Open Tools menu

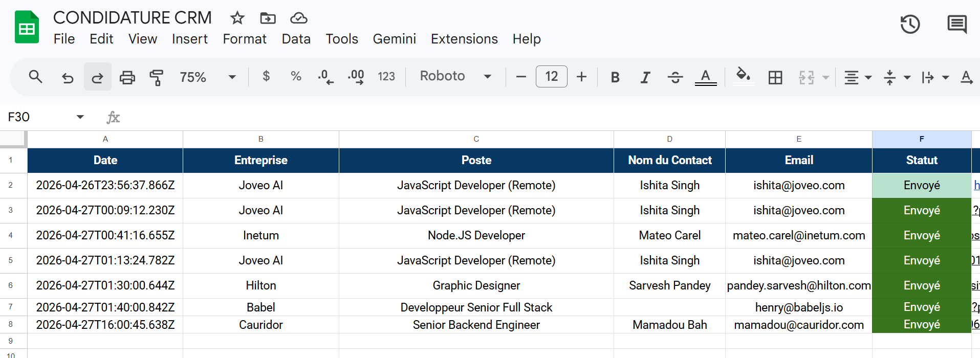pos(342,39)
